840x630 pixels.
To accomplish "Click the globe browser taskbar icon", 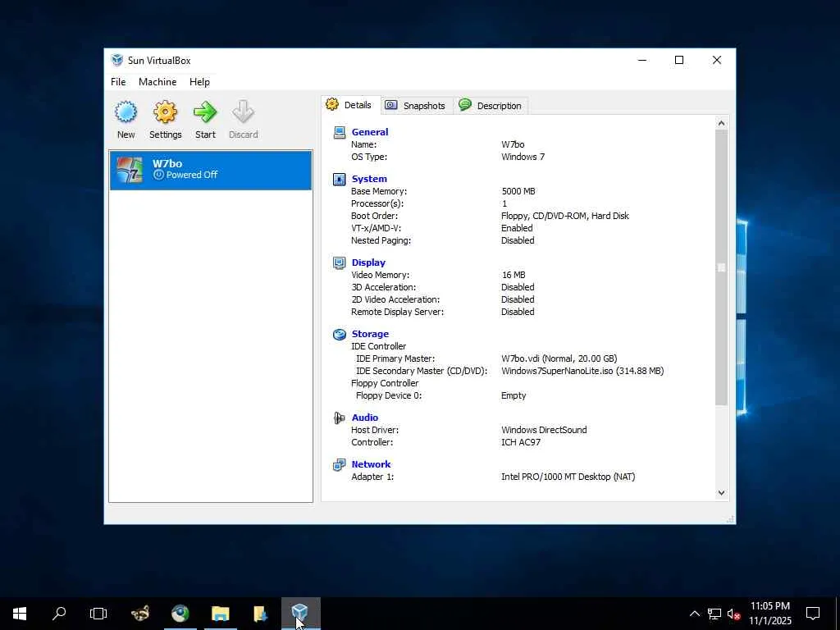I will click(180, 614).
